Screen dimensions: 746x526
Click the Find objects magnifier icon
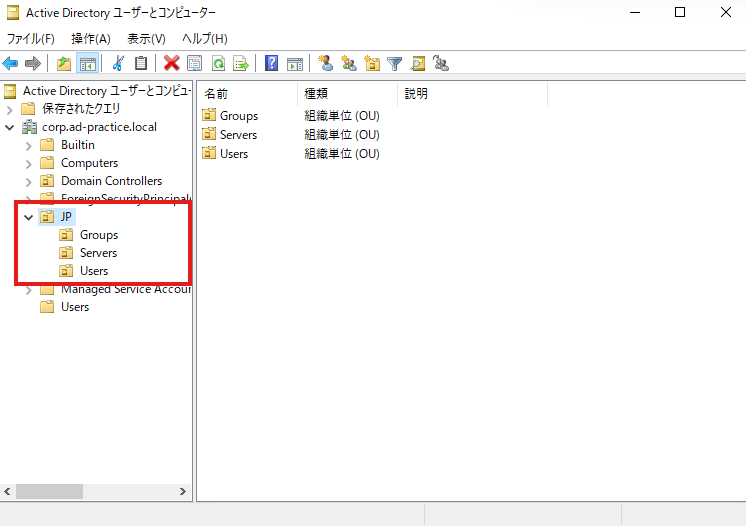[418, 63]
